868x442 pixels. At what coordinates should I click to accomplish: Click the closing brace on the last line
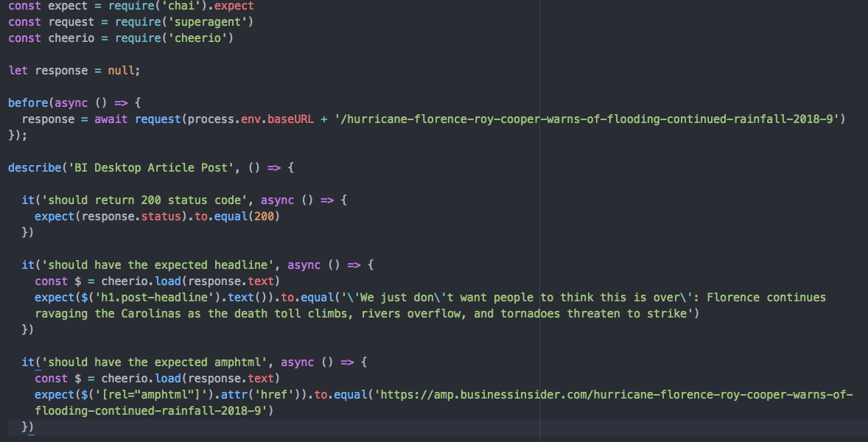click(x=26, y=427)
